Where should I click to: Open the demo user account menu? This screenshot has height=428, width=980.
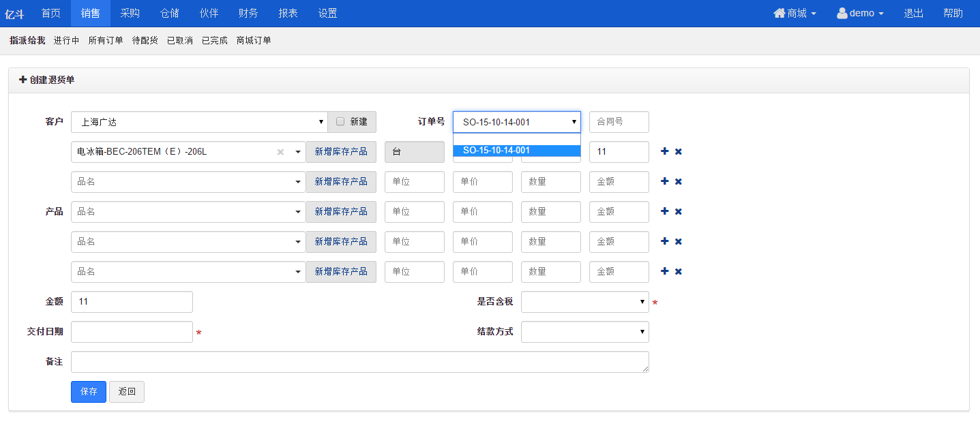[x=860, y=13]
